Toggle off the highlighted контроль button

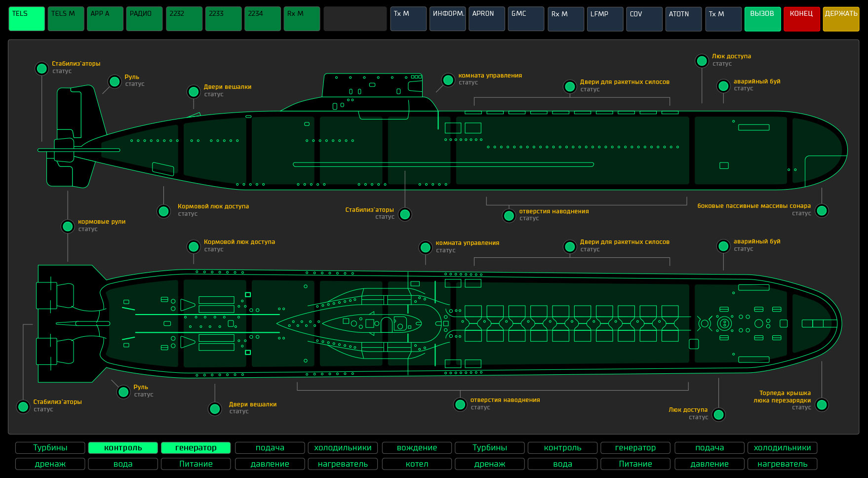pos(123,448)
